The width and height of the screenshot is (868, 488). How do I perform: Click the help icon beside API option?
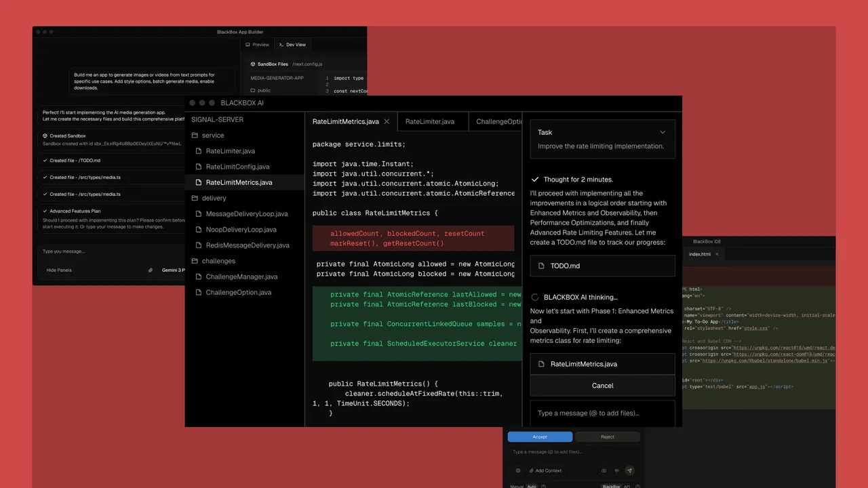click(637, 486)
